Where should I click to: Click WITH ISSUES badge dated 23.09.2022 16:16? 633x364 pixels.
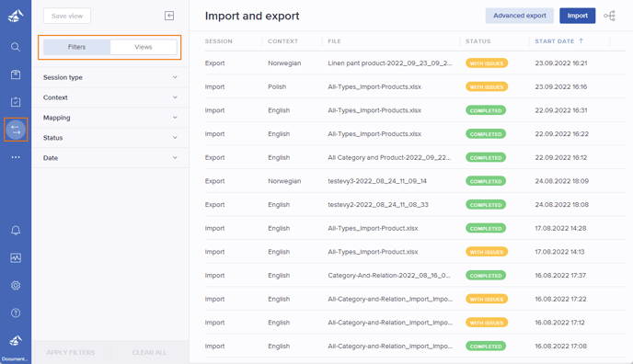point(487,86)
